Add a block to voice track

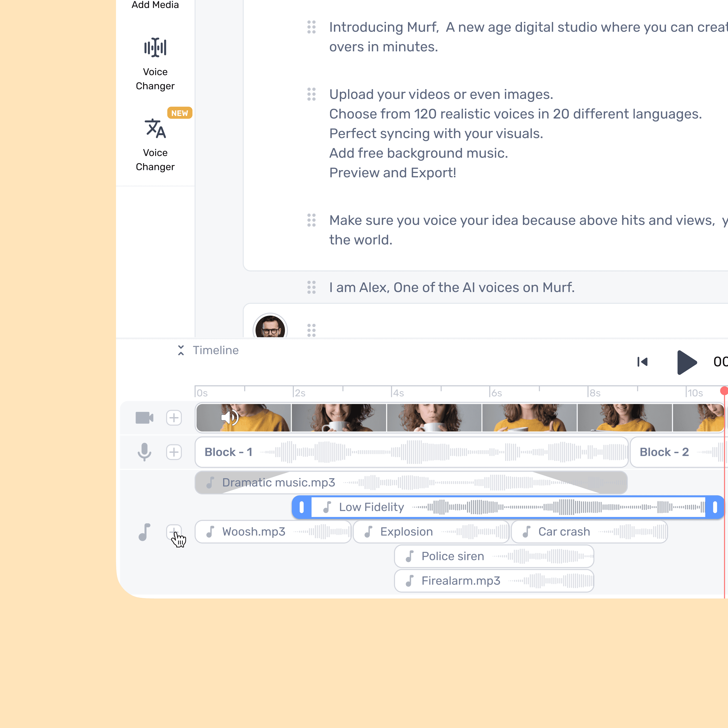point(174,452)
